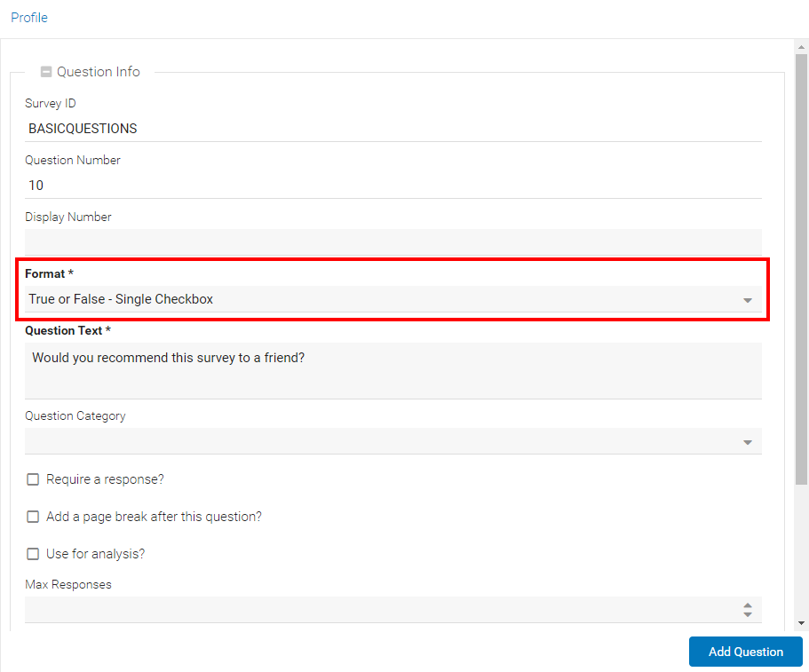The height and width of the screenshot is (672, 809).
Task: Click the Question Category dropdown arrow
Action: [x=747, y=442]
